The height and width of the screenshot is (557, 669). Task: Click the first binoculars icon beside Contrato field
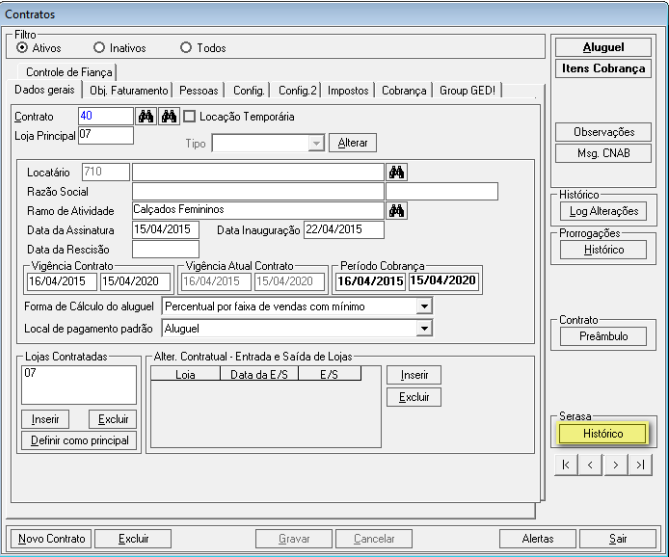(x=145, y=117)
